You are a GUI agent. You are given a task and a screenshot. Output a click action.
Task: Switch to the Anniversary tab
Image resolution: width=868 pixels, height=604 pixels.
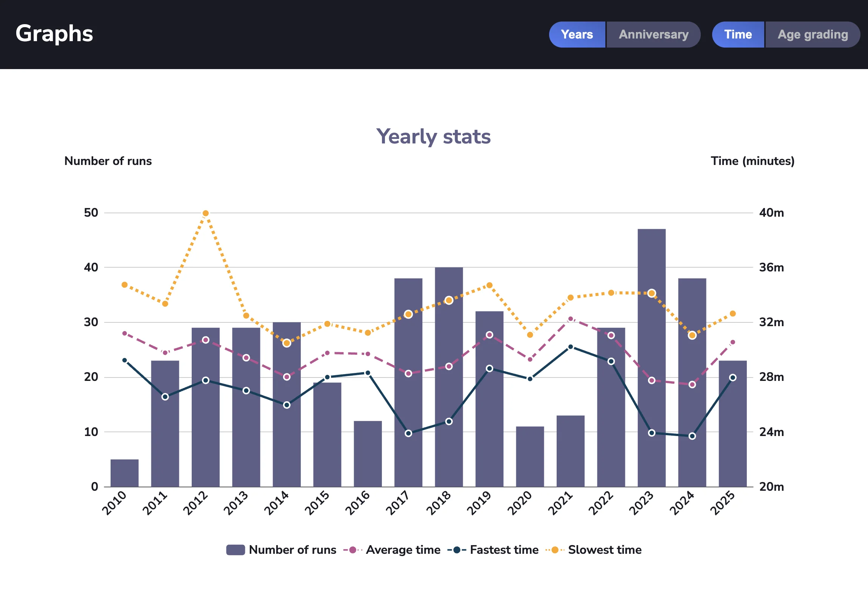click(654, 34)
